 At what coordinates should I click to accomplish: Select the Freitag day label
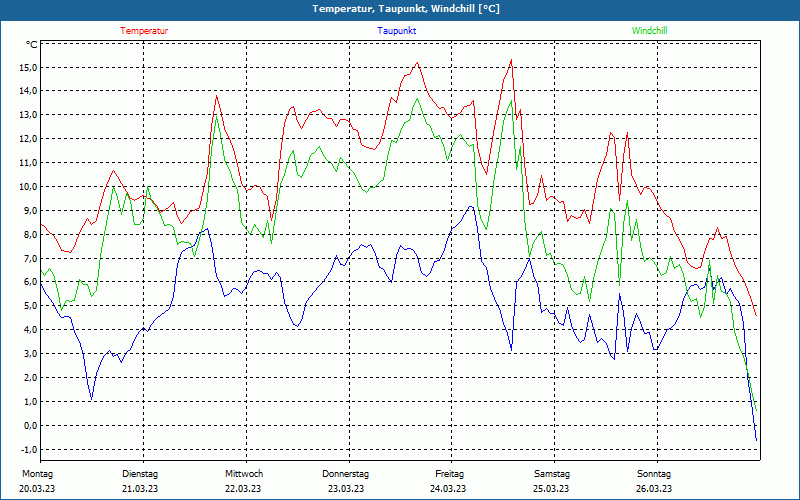tap(449, 474)
